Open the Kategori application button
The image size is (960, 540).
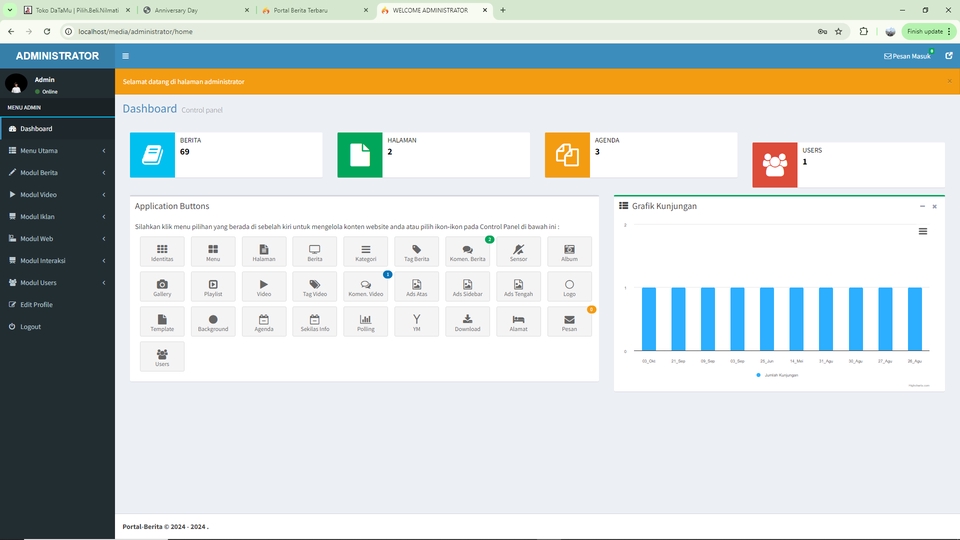point(366,252)
